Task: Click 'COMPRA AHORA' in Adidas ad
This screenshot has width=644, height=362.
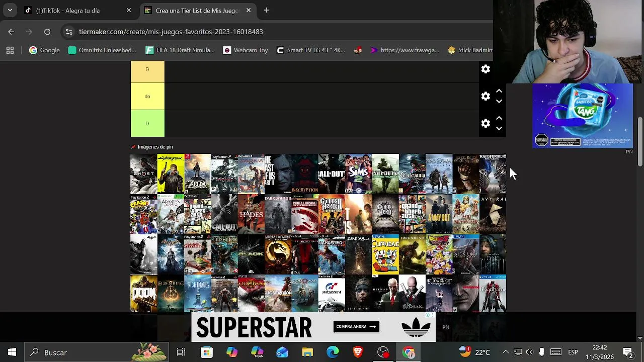Action: [356, 326]
